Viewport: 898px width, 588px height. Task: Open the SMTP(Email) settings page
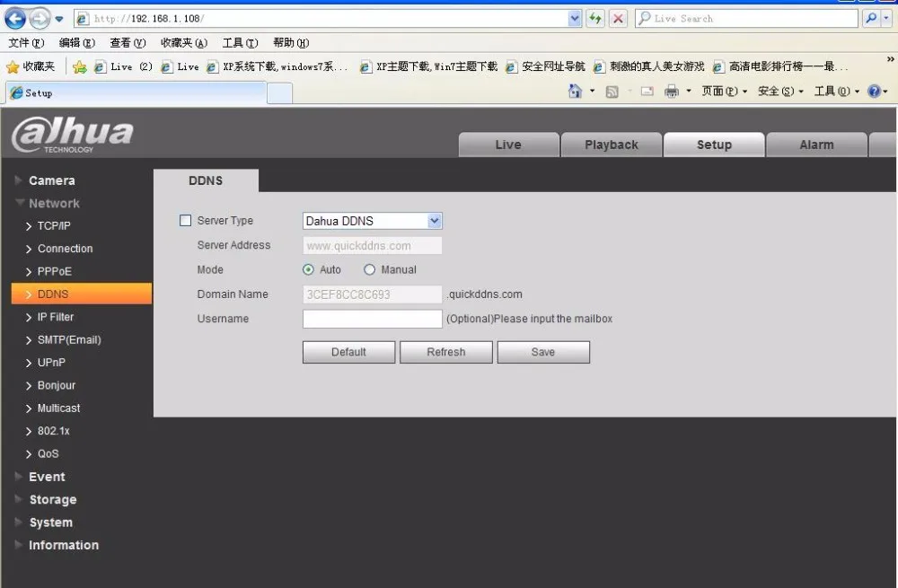click(x=69, y=339)
